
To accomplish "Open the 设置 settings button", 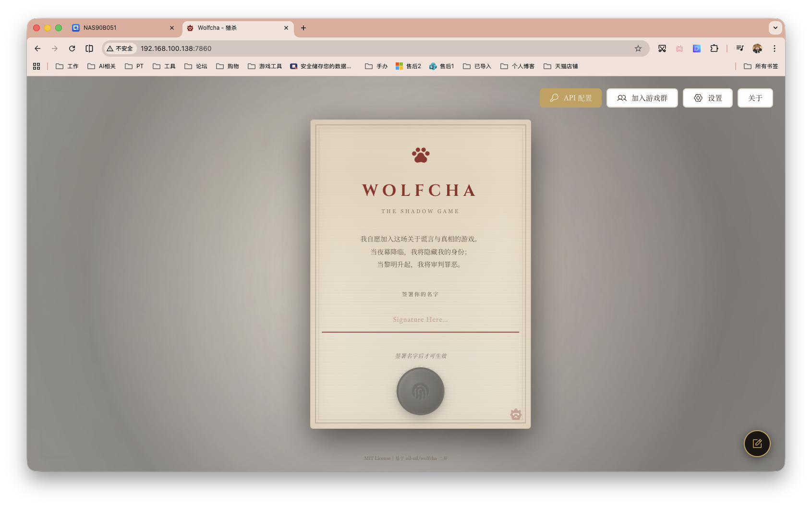I will pyautogui.click(x=707, y=98).
